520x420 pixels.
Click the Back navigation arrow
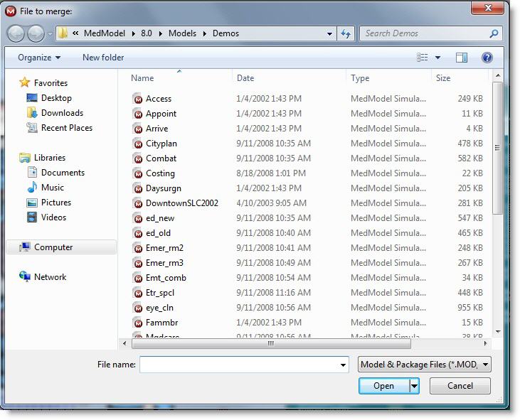(16, 33)
